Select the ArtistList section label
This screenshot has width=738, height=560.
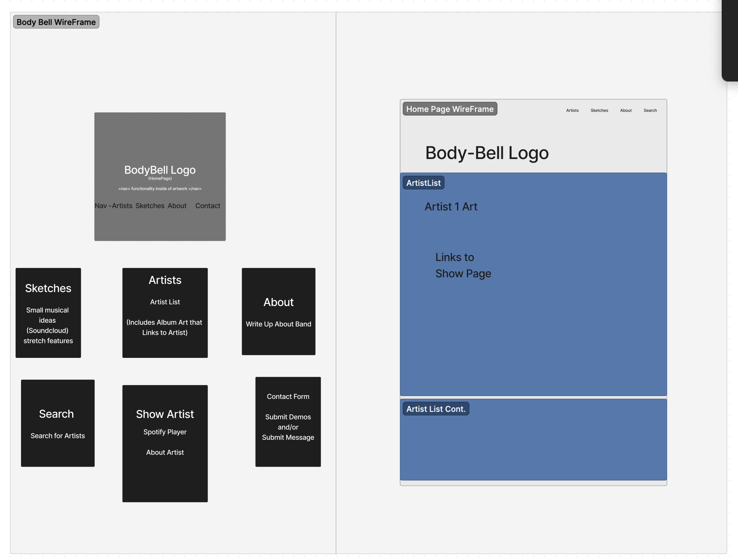(423, 183)
